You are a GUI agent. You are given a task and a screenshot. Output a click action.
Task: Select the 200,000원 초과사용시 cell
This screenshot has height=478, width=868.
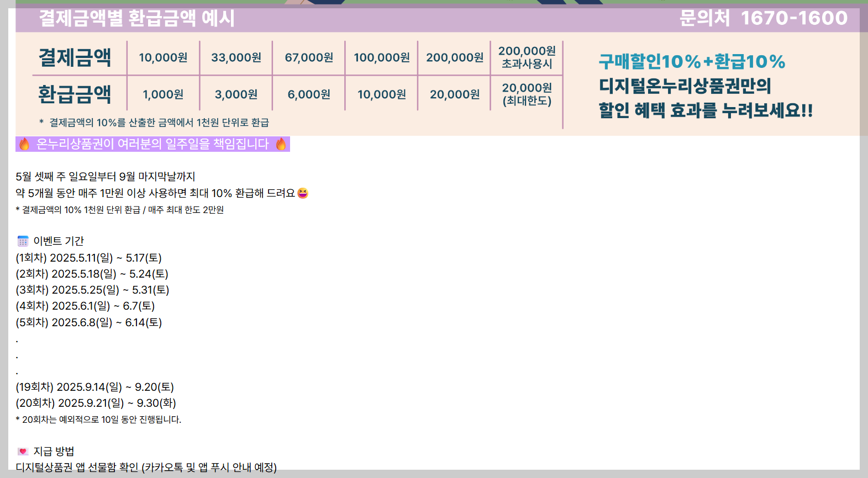(527, 57)
